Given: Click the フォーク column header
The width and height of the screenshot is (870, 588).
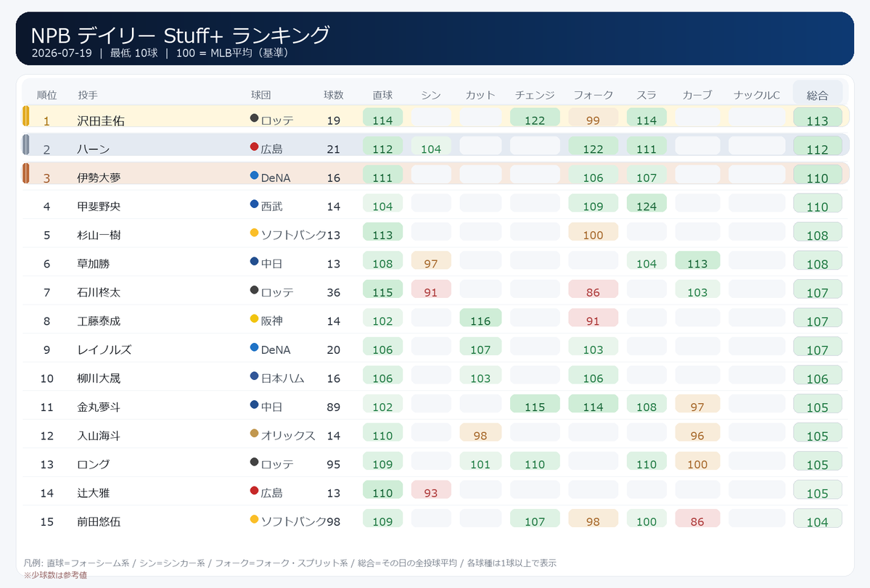Looking at the screenshot, I should pyautogui.click(x=593, y=95).
